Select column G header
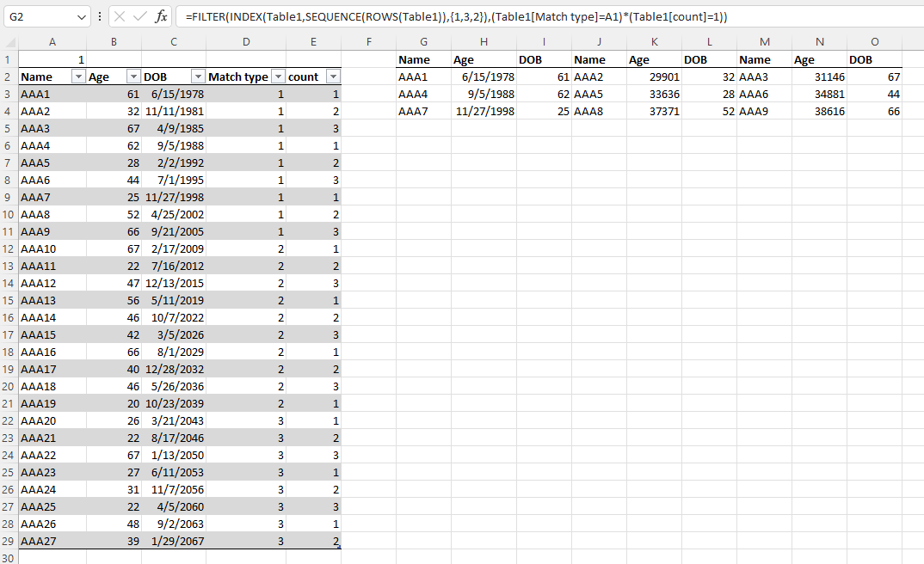924x564 pixels. click(x=423, y=42)
